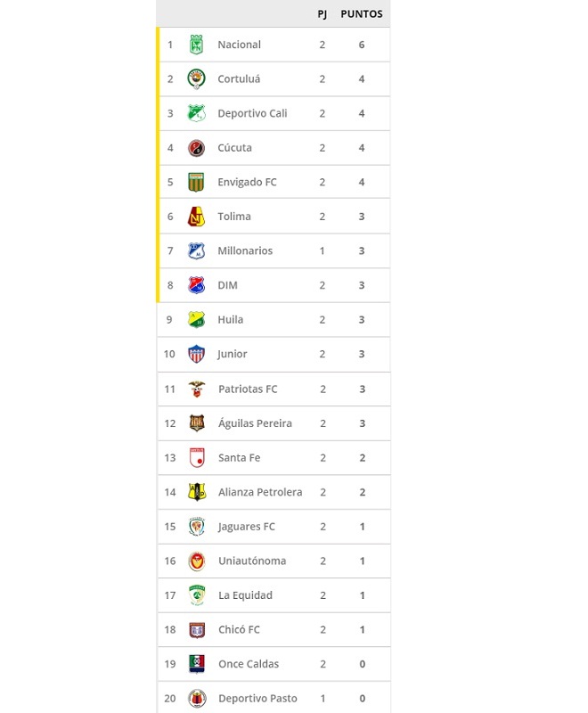Click the PJ column header
The width and height of the screenshot is (588, 713).
pyautogui.click(x=323, y=14)
